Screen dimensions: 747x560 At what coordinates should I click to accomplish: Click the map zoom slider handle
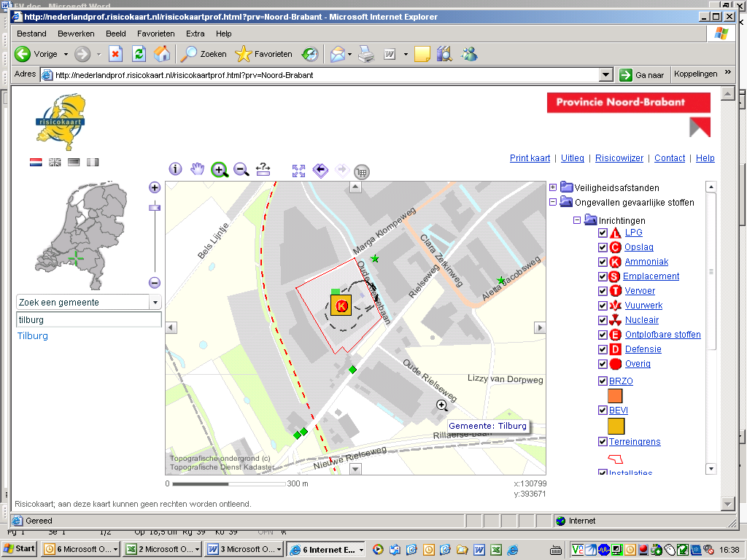pos(155,208)
